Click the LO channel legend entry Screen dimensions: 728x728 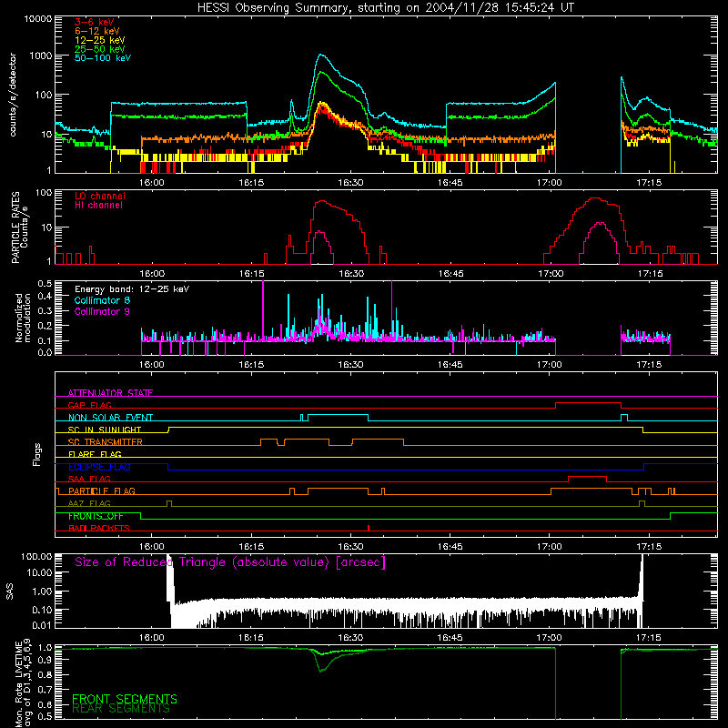coord(100,196)
